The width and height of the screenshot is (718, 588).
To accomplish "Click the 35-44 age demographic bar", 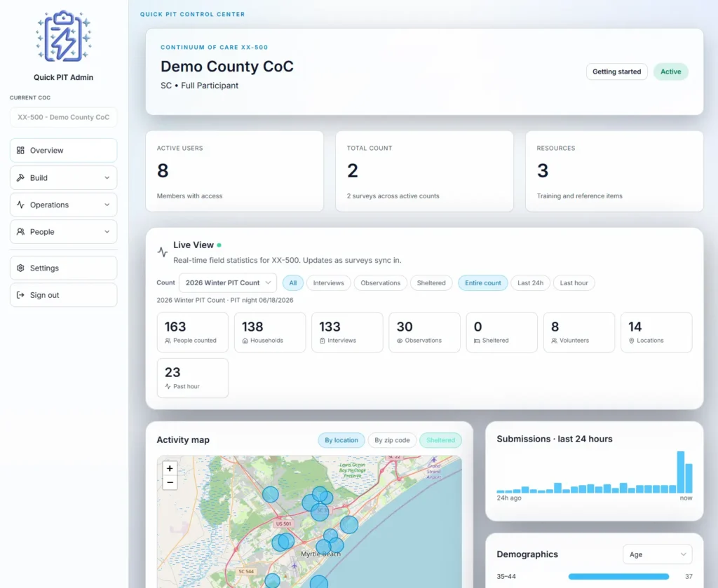I will pyautogui.click(x=618, y=577).
